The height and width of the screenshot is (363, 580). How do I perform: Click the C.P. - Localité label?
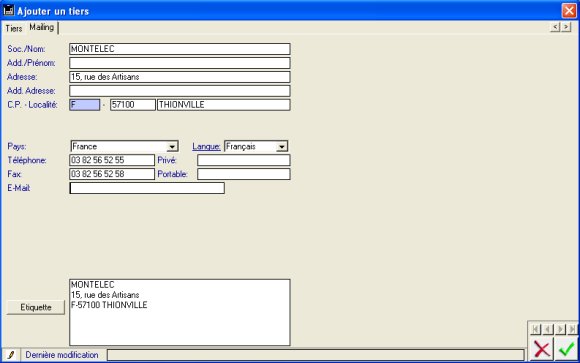tap(33, 105)
